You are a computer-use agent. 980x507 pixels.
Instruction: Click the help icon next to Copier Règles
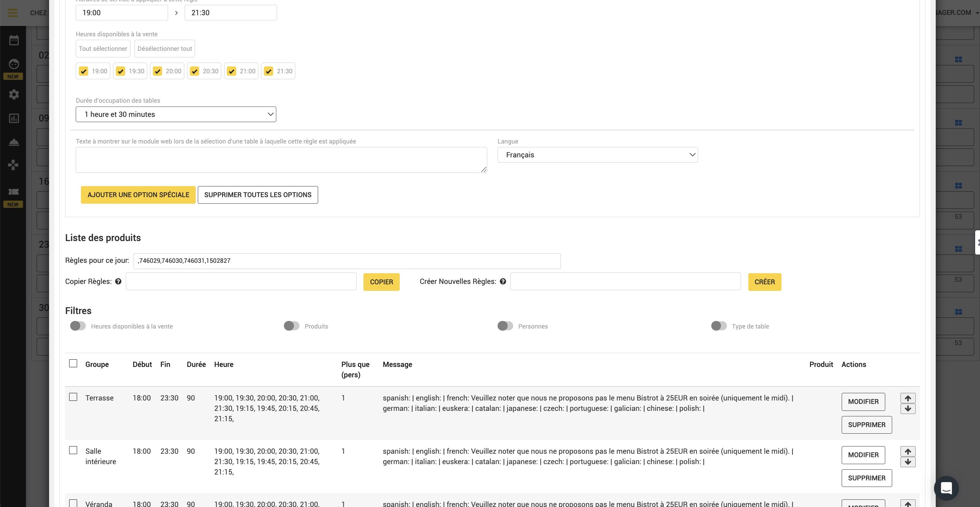(118, 282)
